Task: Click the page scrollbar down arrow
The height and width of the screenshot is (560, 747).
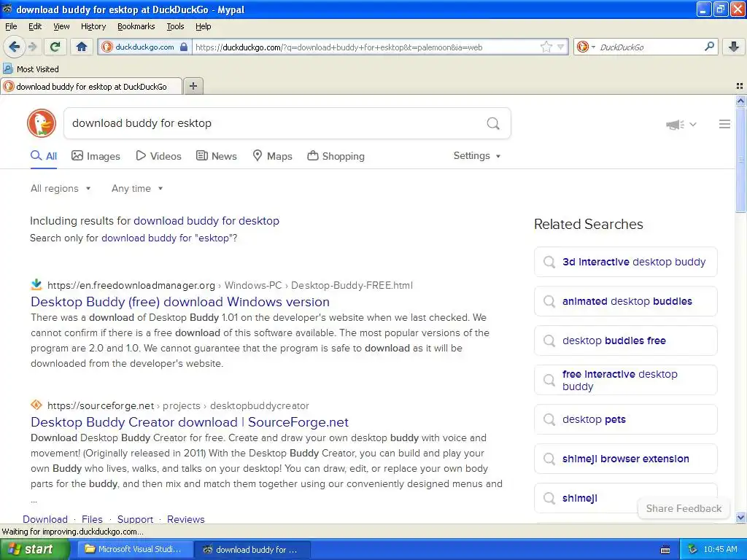Action: [740, 518]
